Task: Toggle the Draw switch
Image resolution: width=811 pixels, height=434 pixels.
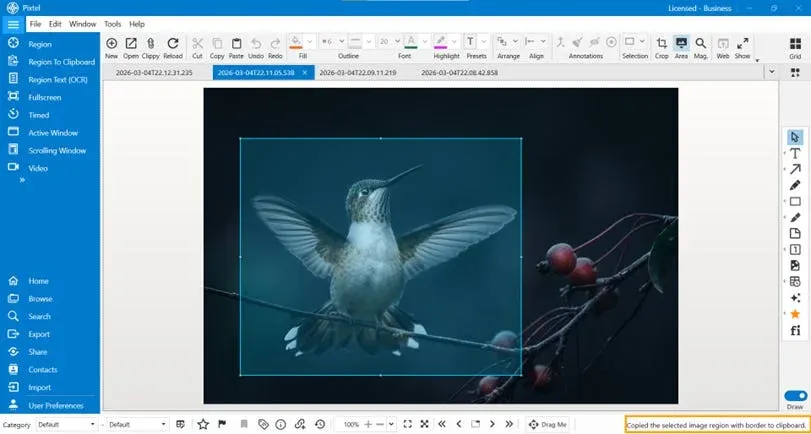Action: pyautogui.click(x=795, y=396)
